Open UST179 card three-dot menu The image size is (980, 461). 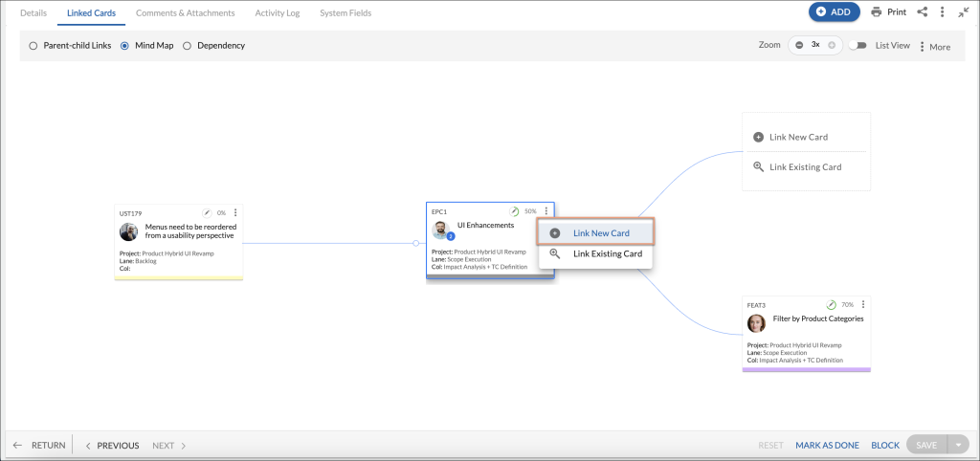point(235,212)
